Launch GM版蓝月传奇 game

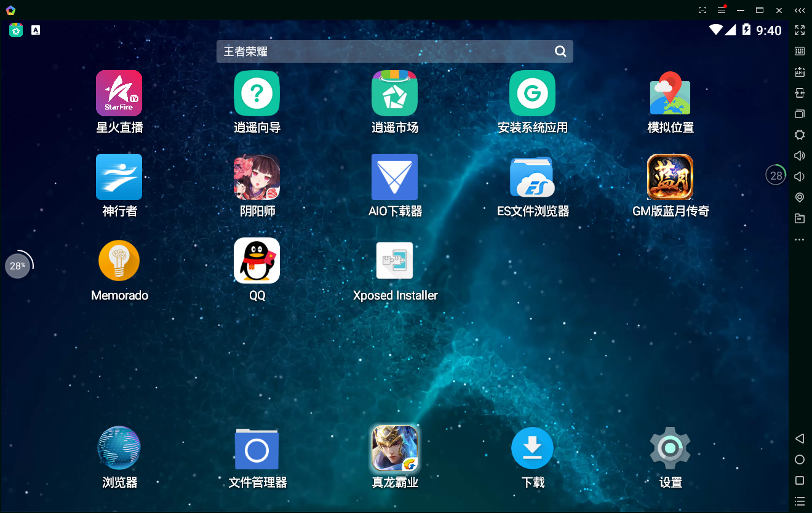(671, 177)
